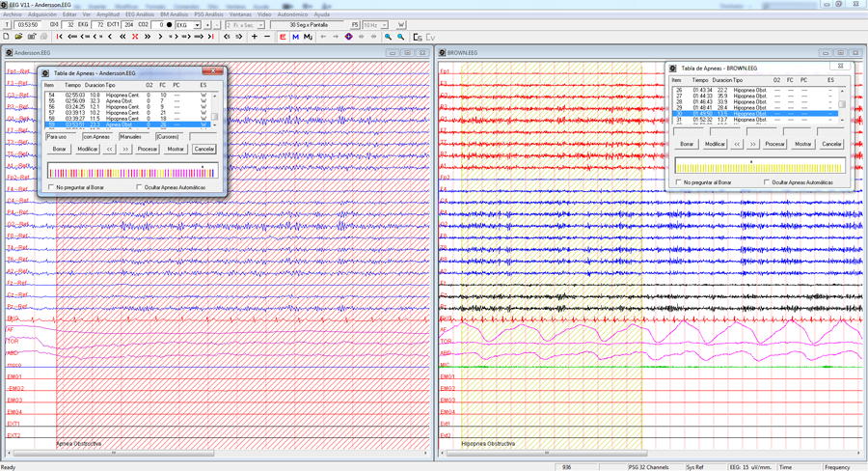Viewport: 868px width, 471px height.
Task: Click Cancelar in BROWN apnea table
Action: [x=831, y=144]
